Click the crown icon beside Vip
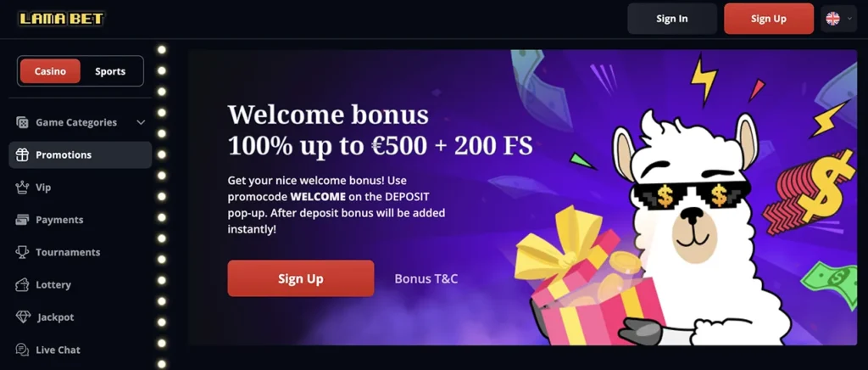 click(x=22, y=188)
